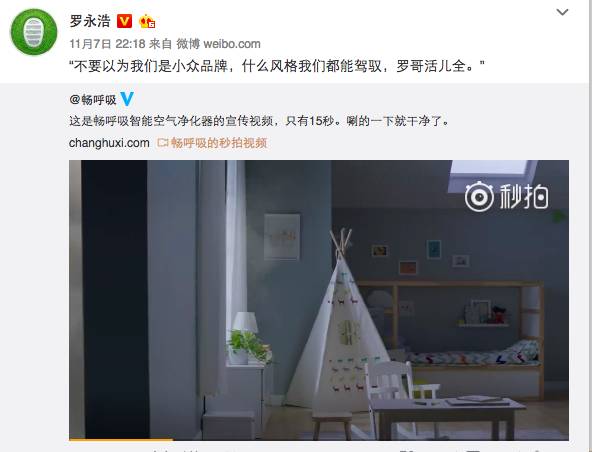Image resolution: width=592 pixels, height=452 pixels.
Task: Open 罗永浩's green profile avatar
Action: 34,32
